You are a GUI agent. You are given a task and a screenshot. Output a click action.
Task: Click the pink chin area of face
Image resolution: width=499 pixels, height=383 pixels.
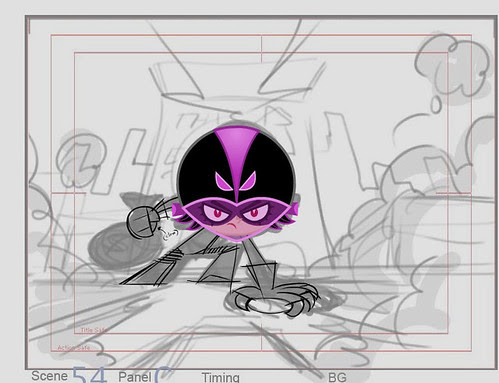[235, 232]
